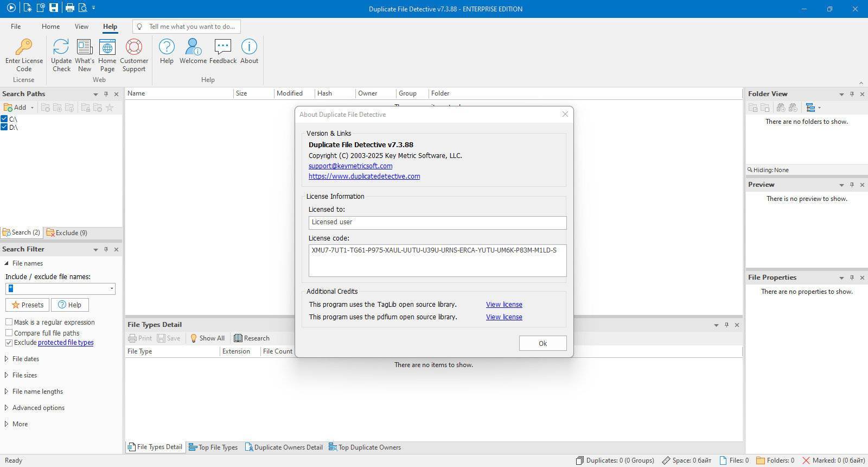Click inside the License code text box

(x=437, y=261)
